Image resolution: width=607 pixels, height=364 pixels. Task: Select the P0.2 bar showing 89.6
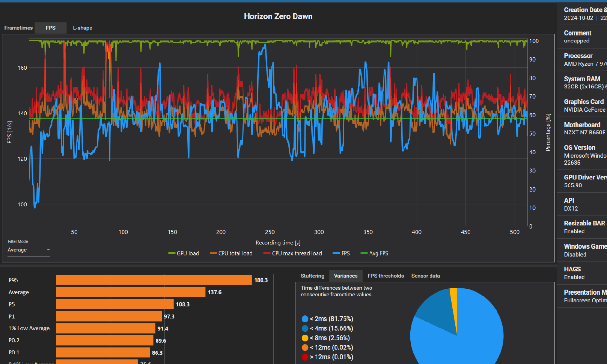pyautogui.click(x=104, y=340)
